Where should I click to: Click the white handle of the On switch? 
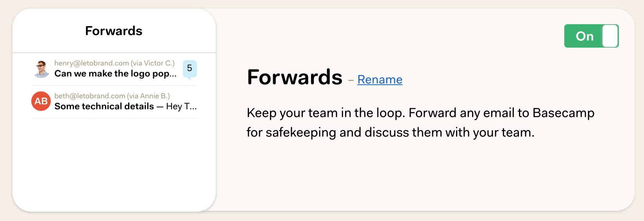pyautogui.click(x=610, y=36)
